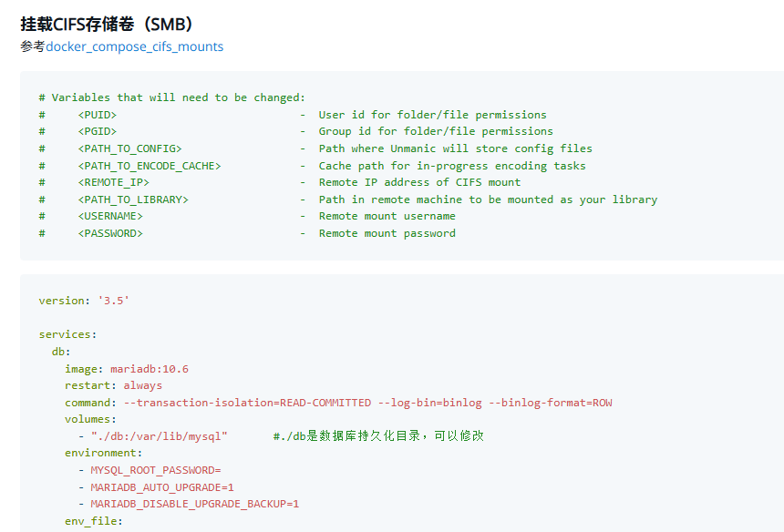Click the Chinese comment about ./db directory
This screenshot has width=784, height=532.
(x=378, y=436)
